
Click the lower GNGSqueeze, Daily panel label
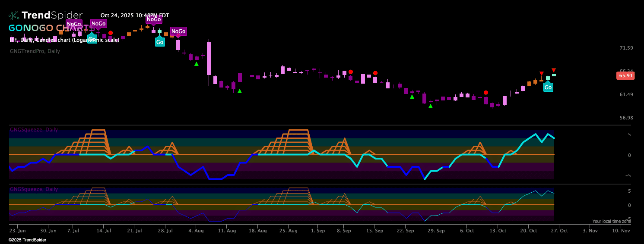coord(34,189)
